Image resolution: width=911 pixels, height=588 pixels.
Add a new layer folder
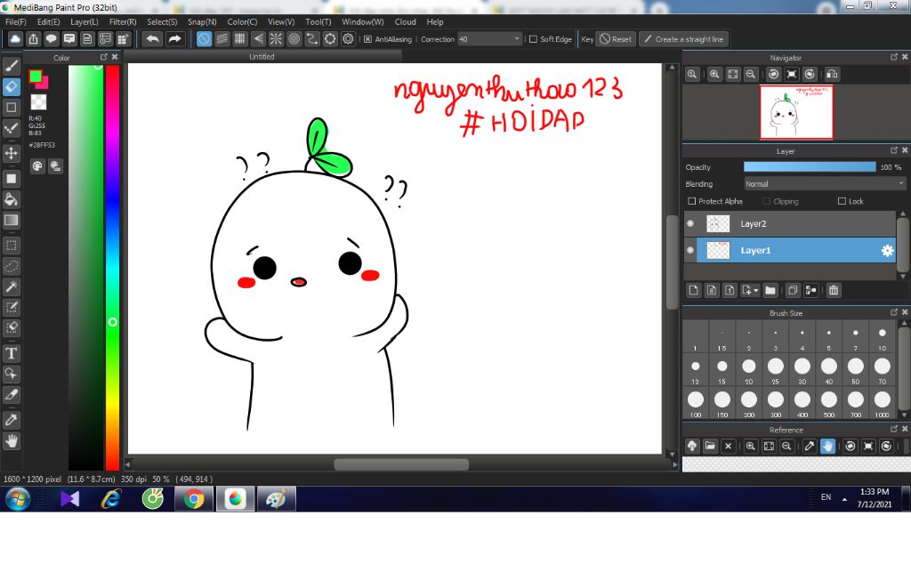[770, 290]
